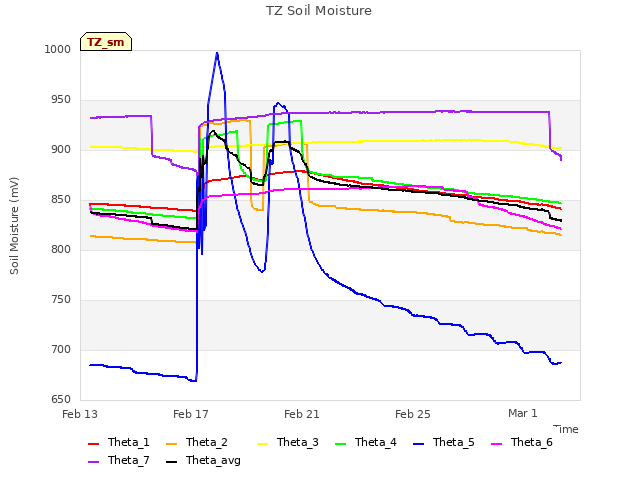The width and height of the screenshot is (640, 480).
Task: Click the 700 y-axis value
Action: [61, 349]
